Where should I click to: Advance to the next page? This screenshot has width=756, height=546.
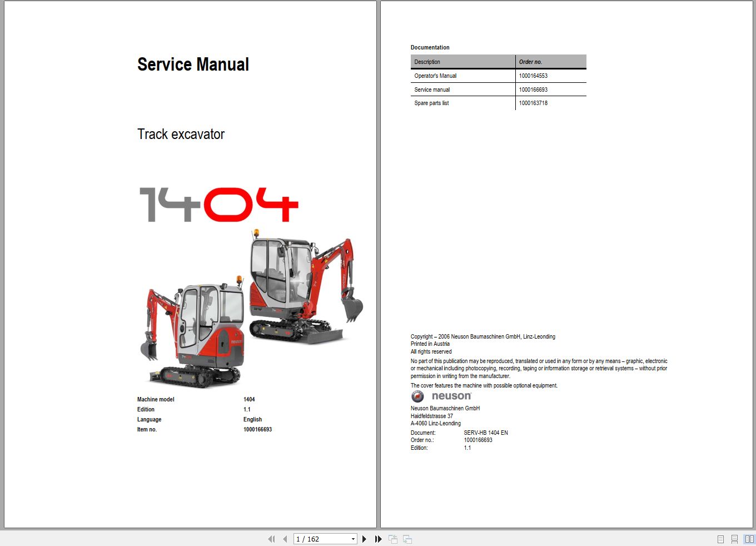pos(364,539)
